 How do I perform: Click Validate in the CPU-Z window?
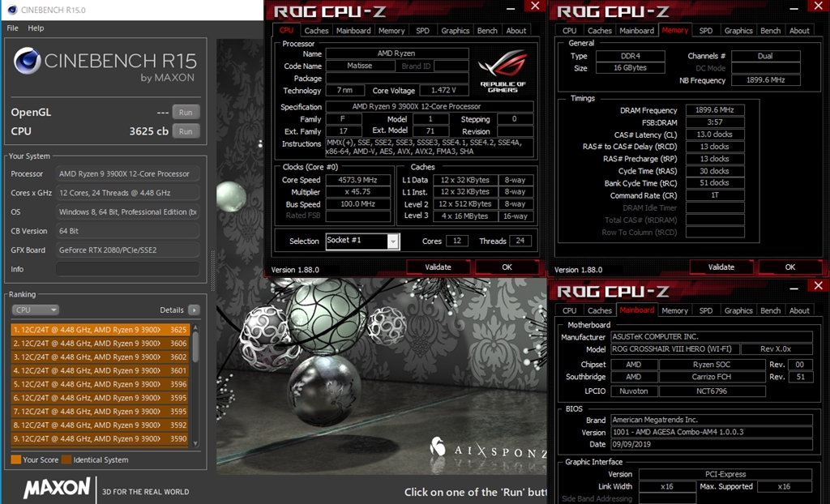click(439, 266)
